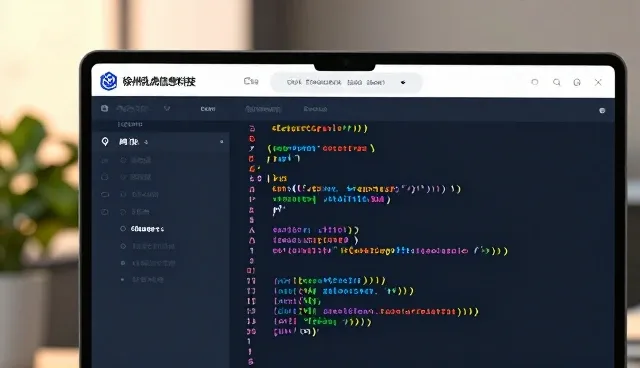Image resolution: width=640 pixels, height=368 pixels.
Task: Select the radio circle on the first sidebar sub-item
Action: click(123, 160)
